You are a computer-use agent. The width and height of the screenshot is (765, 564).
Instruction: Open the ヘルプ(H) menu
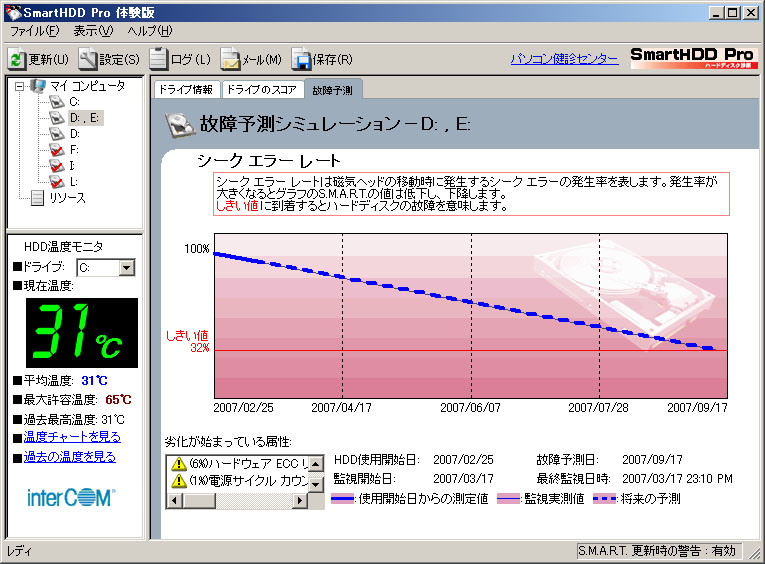pyautogui.click(x=149, y=31)
